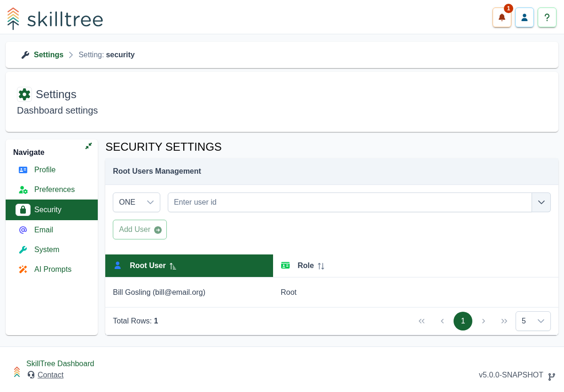Go to next table page
The image size is (564, 392).
pos(484,321)
